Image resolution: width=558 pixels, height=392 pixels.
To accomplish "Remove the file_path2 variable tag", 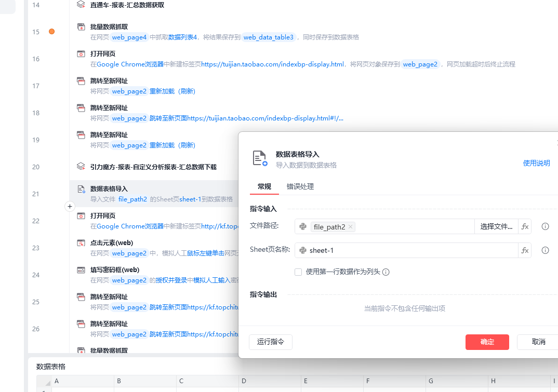I will 351,226.
